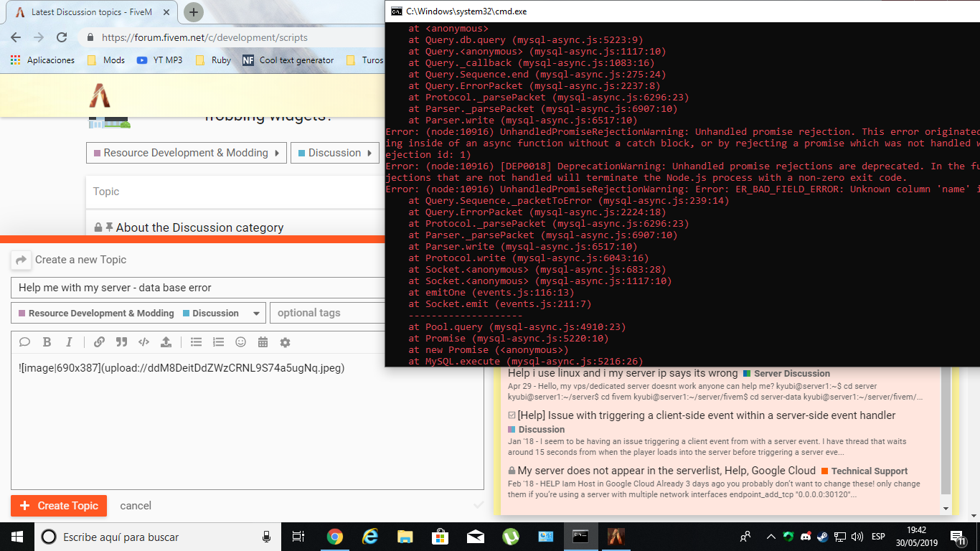
Task: Open the server not in serverlist topic
Action: pyautogui.click(x=666, y=471)
